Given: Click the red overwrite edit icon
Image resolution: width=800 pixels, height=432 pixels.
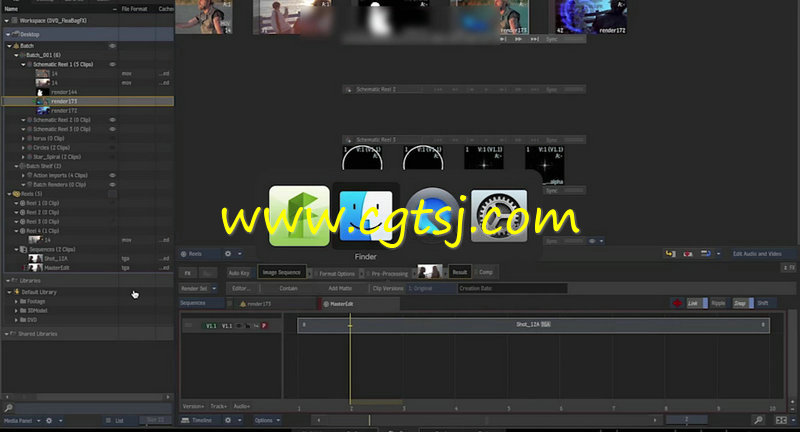Looking at the screenshot, I should click(688, 253).
